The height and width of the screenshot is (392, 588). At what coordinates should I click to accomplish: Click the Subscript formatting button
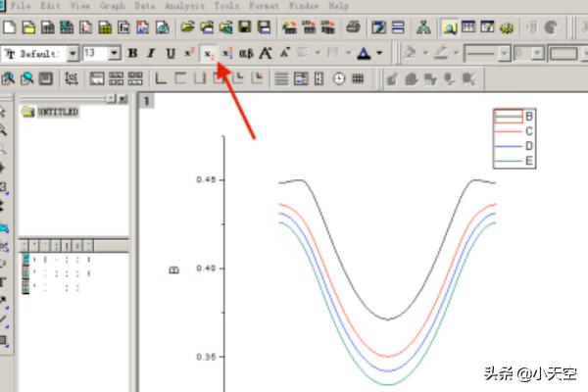208,53
